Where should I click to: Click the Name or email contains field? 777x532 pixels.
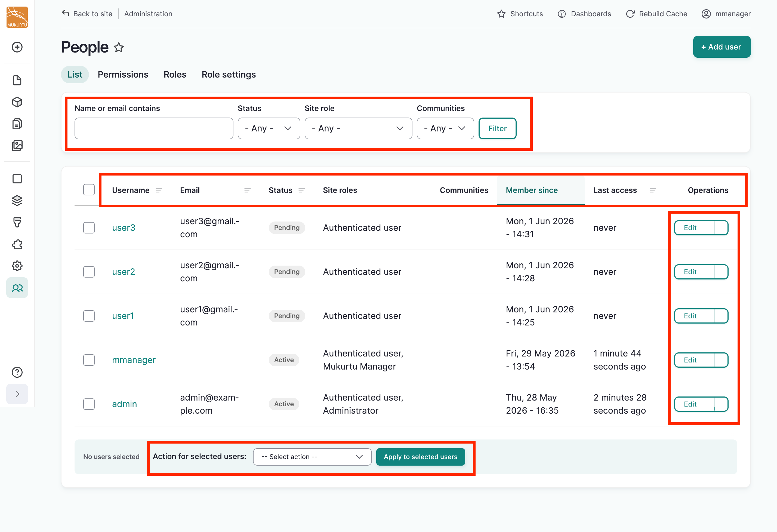(x=154, y=128)
